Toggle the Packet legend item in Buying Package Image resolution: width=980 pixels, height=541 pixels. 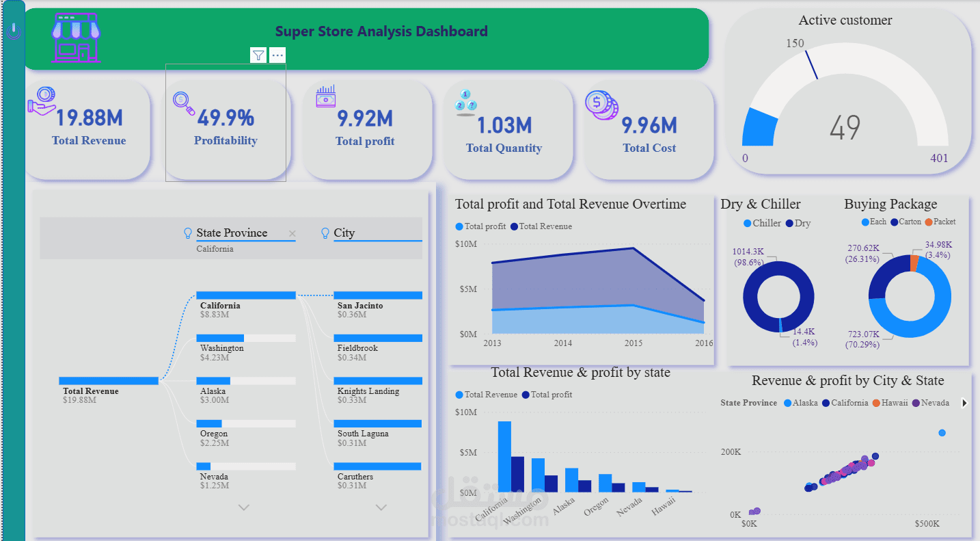point(940,222)
